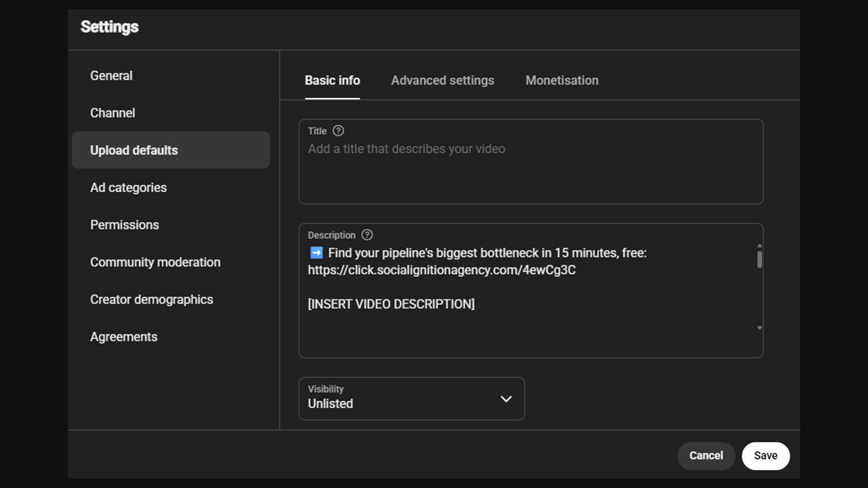Click the [INSERT VIDEO DESCRIPTION] placeholder text
Viewport: 868px width, 488px height.
[x=391, y=304]
